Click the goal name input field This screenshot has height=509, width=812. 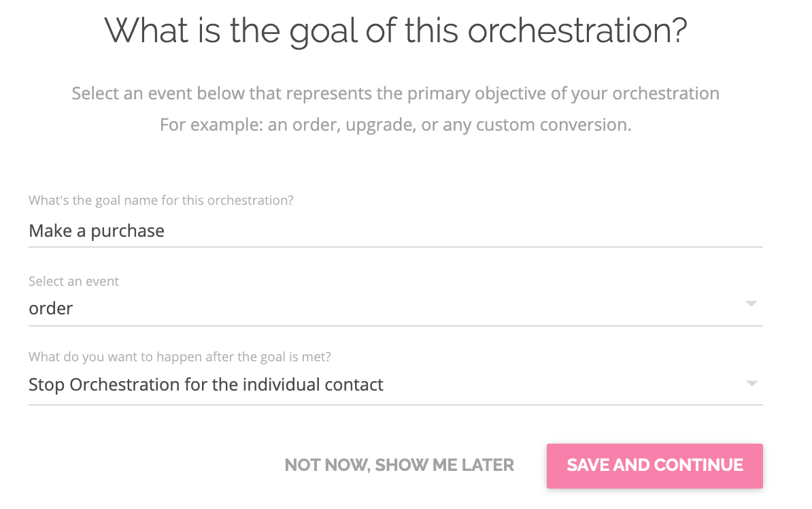click(394, 231)
